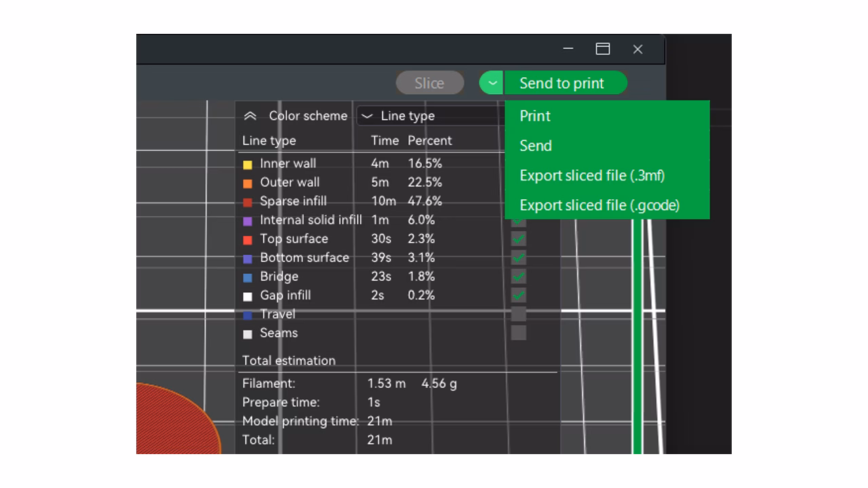The image size is (868, 488).
Task: Open the Line type color scheme dropdown
Action: tap(431, 116)
